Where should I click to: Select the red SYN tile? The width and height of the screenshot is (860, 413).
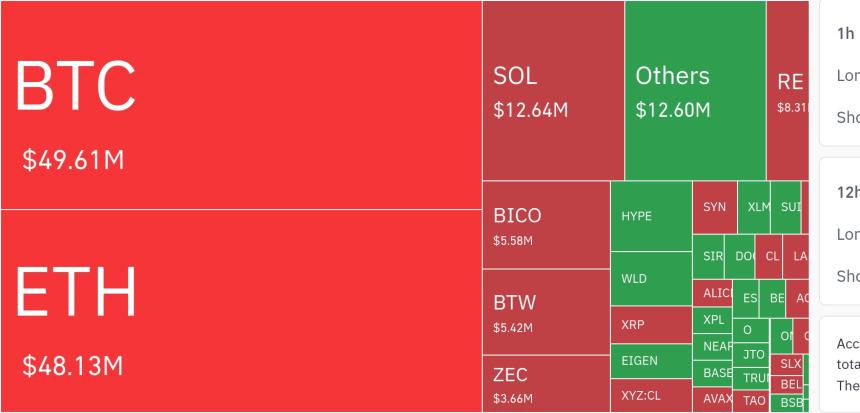pos(715,207)
